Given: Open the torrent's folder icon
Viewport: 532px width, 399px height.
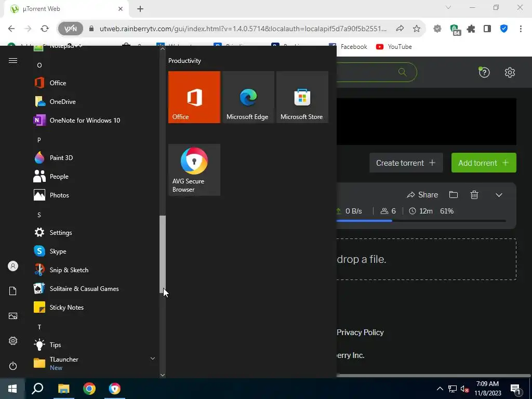Looking at the screenshot, I should (453, 195).
